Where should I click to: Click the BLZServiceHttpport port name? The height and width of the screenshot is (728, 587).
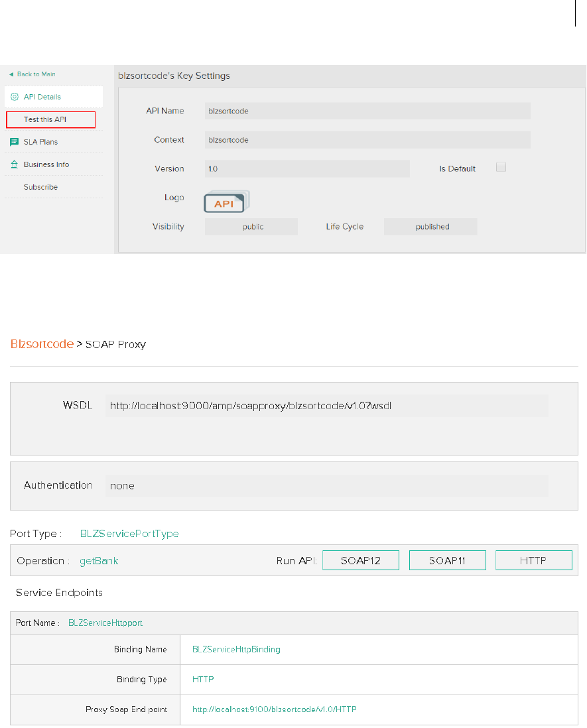(x=105, y=623)
